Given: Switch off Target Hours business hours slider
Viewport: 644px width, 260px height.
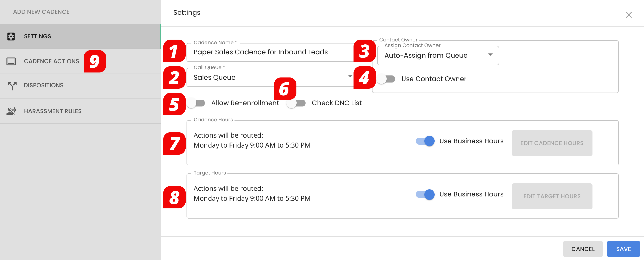Looking at the screenshot, I should [425, 194].
